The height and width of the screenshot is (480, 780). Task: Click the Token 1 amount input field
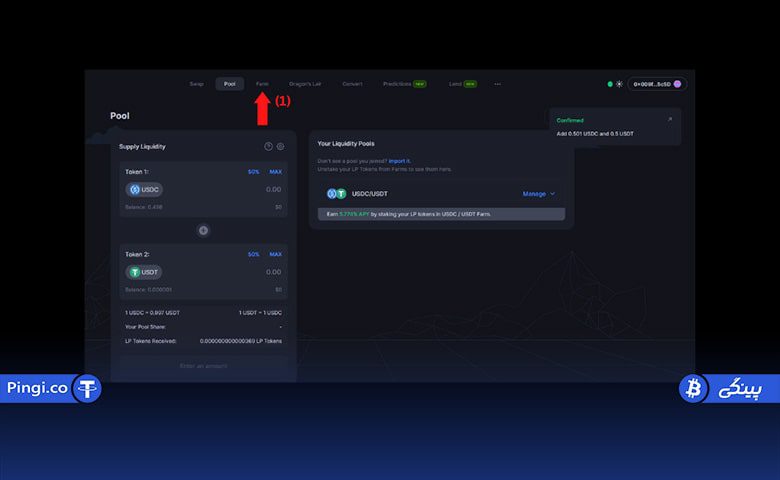(x=273, y=190)
